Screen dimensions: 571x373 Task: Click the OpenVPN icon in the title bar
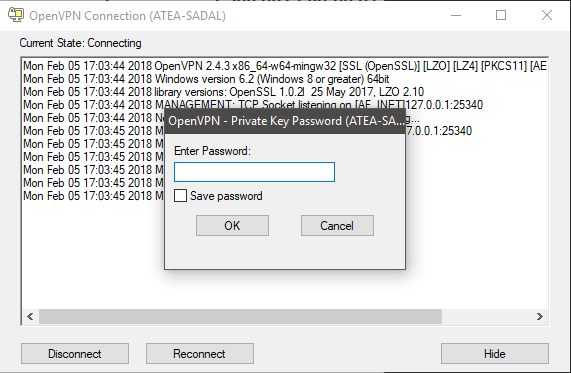pyautogui.click(x=16, y=15)
